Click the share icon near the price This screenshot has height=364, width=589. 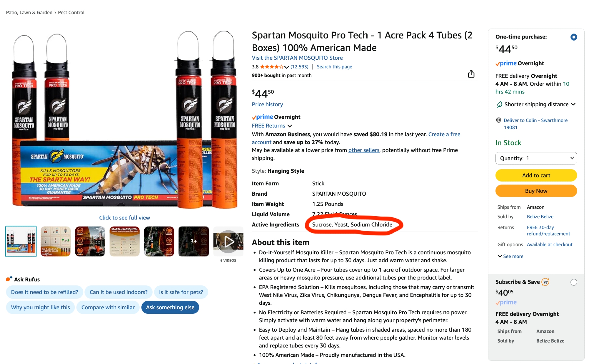tap(471, 74)
